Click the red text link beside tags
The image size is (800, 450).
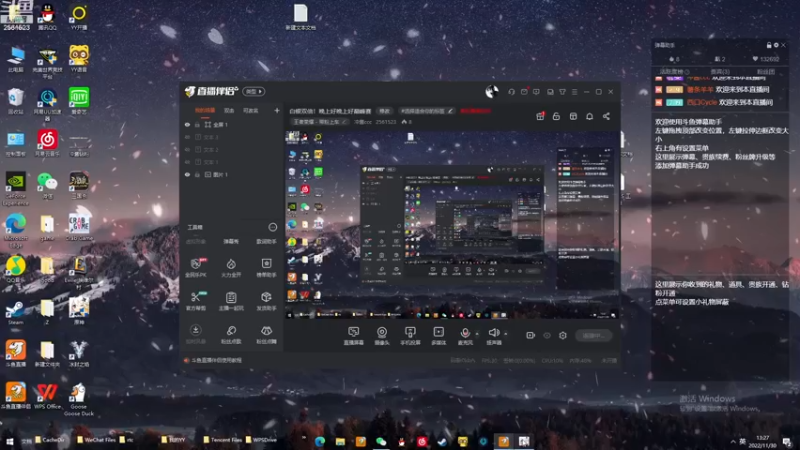[476, 111]
